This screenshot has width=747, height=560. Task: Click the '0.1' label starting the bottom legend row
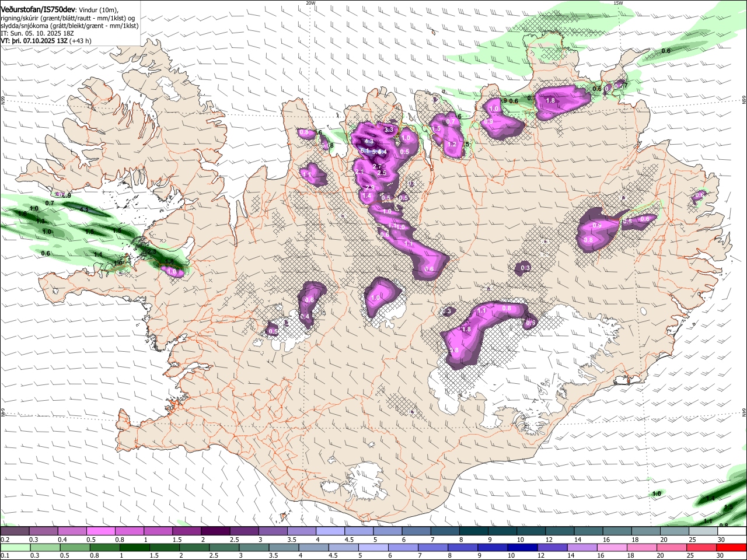click(5, 556)
